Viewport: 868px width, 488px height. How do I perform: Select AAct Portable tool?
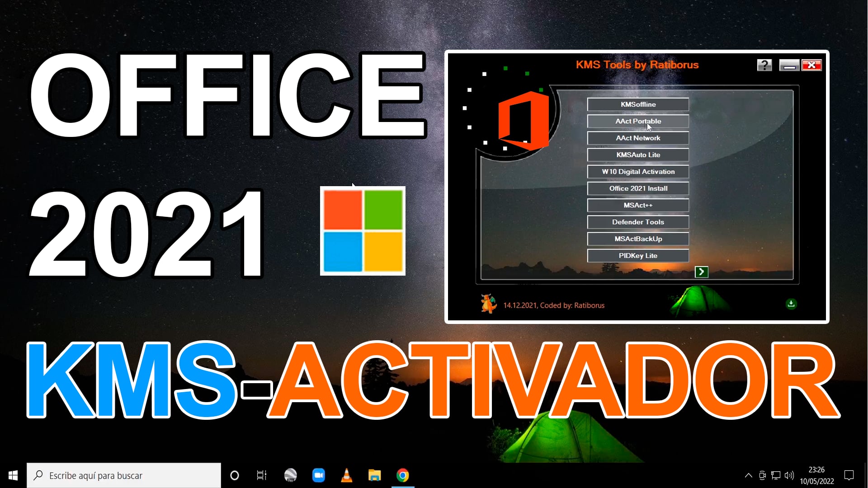(638, 121)
